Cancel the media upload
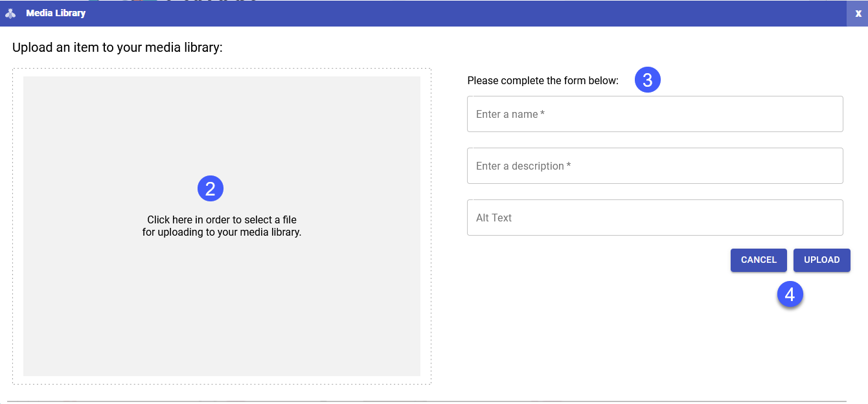 (759, 260)
